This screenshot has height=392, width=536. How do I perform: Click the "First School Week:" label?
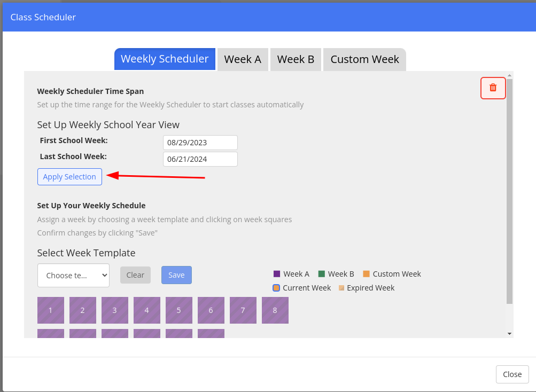(74, 140)
